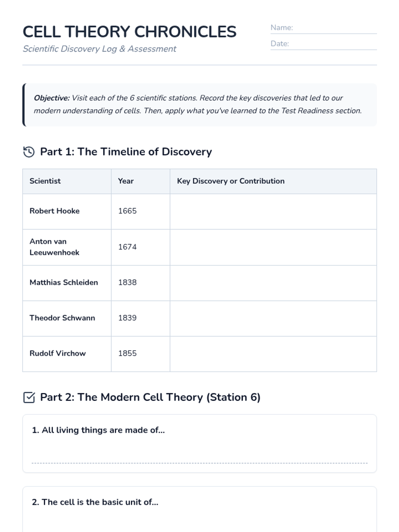The image size is (399, 532).
Task: Click the Scientist column header
Action: coord(67,181)
